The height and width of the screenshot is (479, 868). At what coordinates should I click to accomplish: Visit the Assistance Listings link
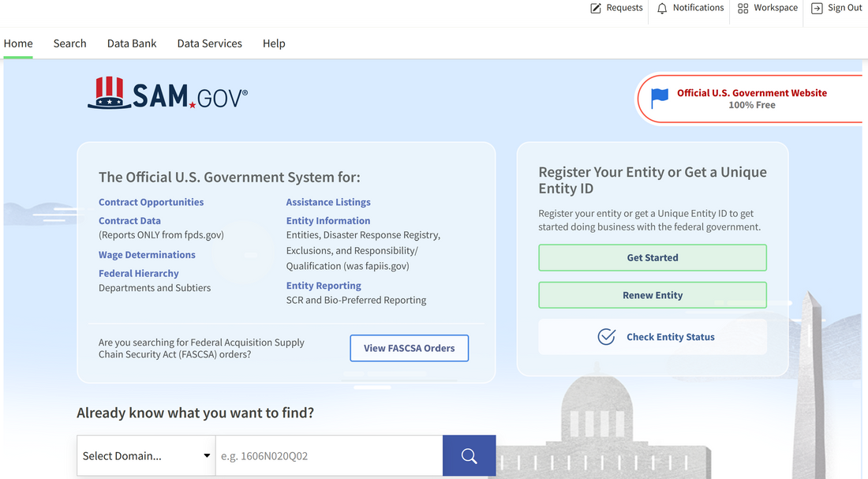click(328, 202)
